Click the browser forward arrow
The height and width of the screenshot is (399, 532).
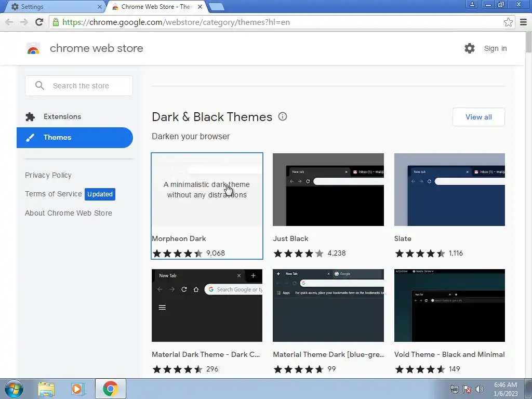click(24, 22)
